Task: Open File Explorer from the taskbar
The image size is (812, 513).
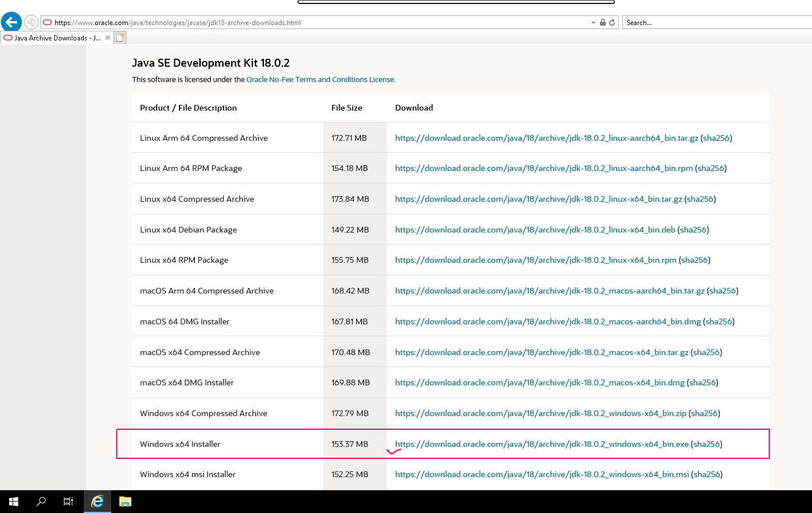Action: point(125,502)
